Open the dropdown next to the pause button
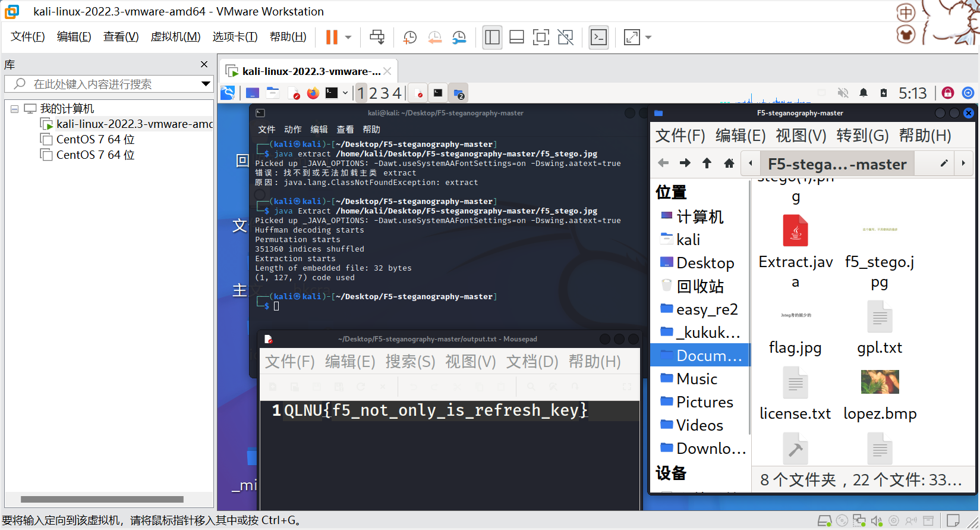 [x=348, y=37]
